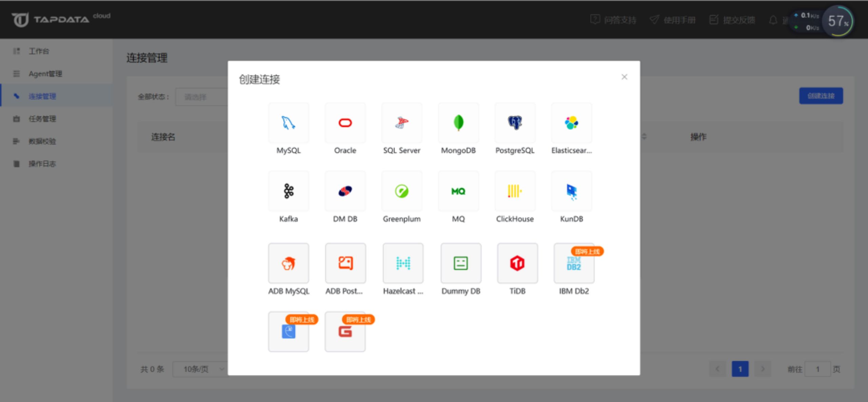Select the SQL Server icon
The image size is (868, 402).
(401, 123)
